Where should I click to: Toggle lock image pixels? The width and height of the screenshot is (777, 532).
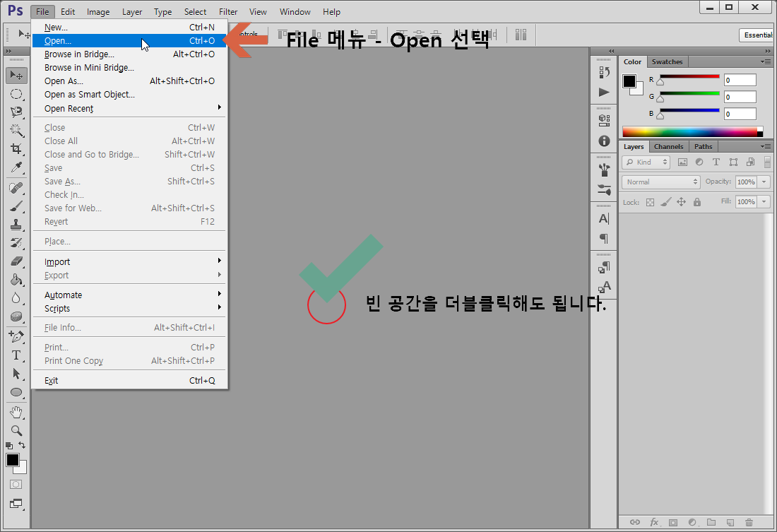666,202
